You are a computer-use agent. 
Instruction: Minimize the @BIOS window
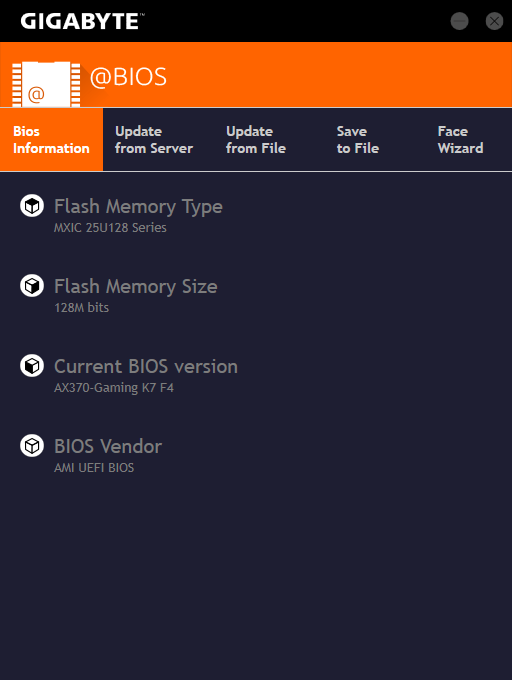459,21
